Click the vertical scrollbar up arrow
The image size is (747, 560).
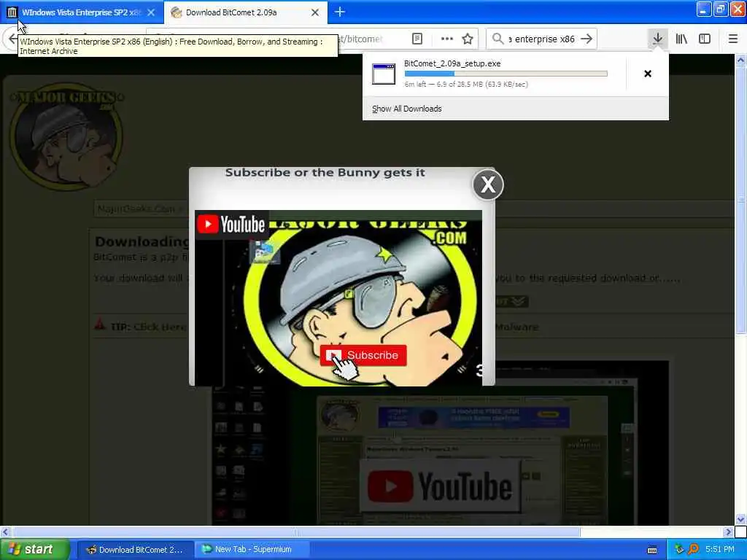tap(740, 61)
